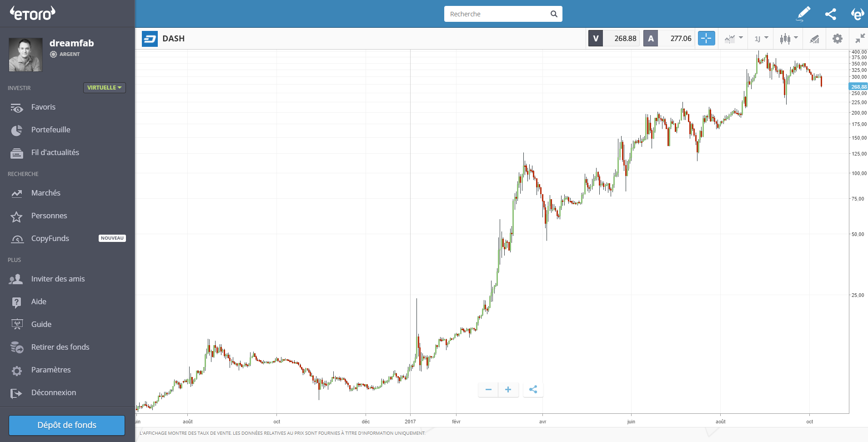Click the CopyFunds gauge icon
868x442 pixels.
(x=17, y=239)
